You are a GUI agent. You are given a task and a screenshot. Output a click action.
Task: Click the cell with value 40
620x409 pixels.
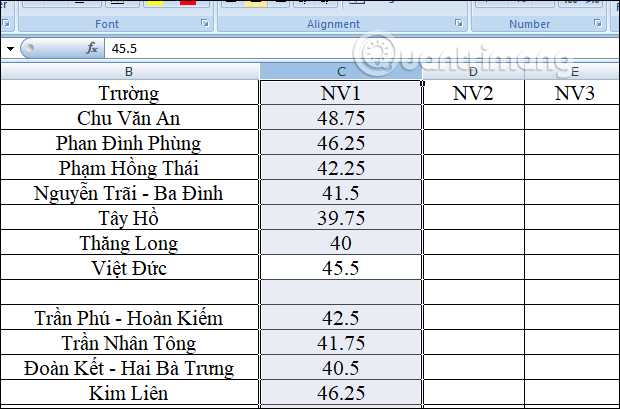pyautogui.click(x=341, y=242)
